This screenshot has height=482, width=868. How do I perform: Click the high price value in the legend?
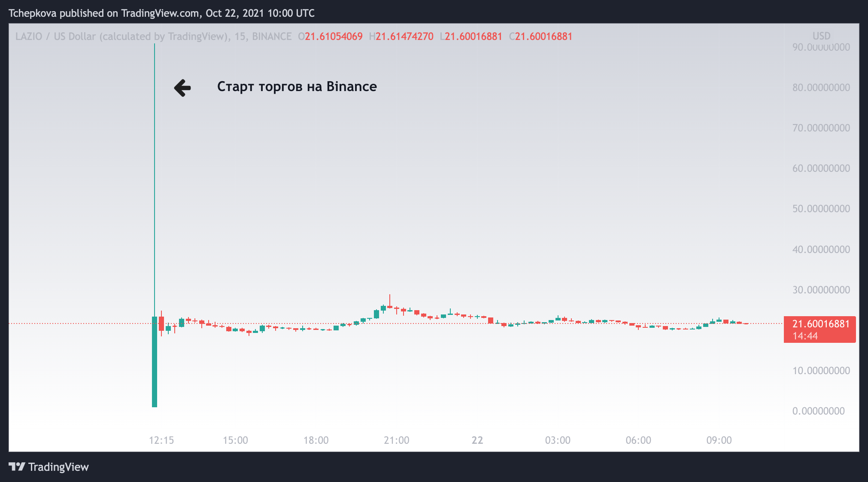click(x=404, y=37)
